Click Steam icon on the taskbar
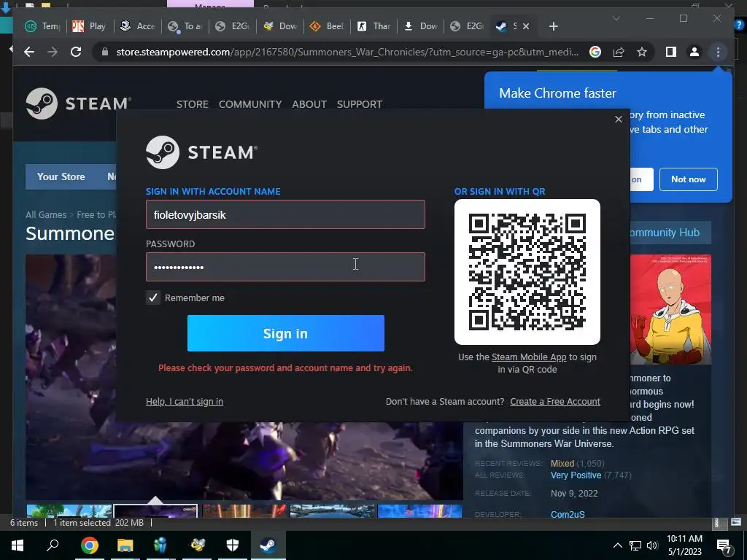 268,545
